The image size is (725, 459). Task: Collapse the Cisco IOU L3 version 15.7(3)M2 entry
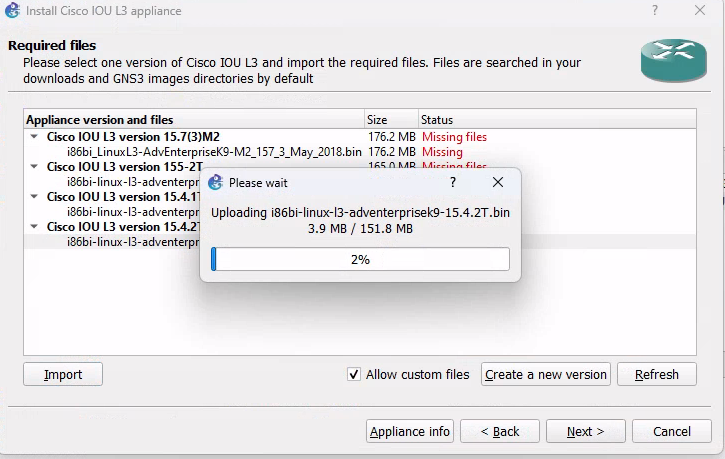[x=34, y=137]
